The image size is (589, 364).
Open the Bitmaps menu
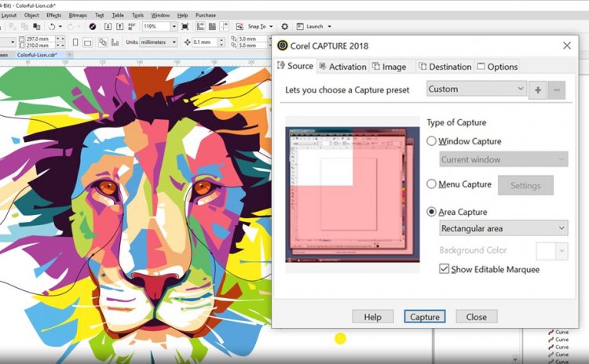(x=78, y=16)
